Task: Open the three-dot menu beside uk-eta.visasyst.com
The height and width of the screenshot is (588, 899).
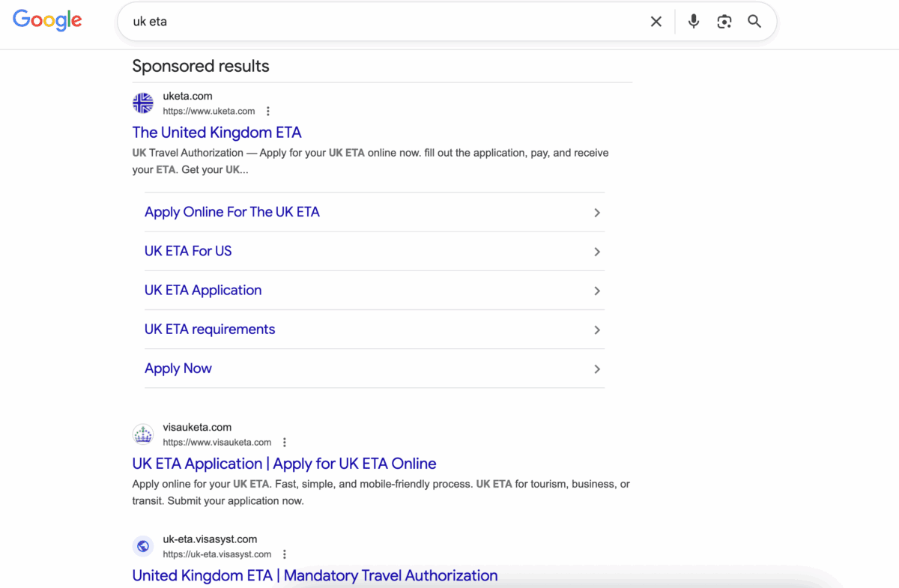Action: 284,554
